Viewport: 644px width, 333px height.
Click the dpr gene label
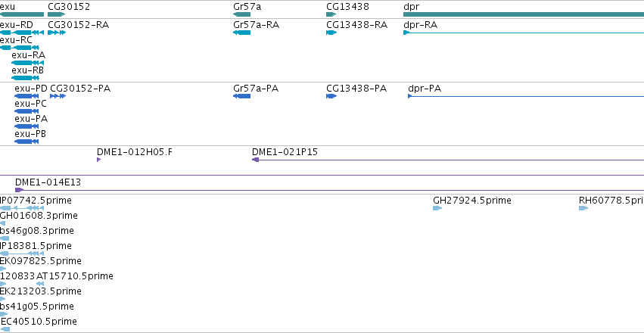click(412, 7)
